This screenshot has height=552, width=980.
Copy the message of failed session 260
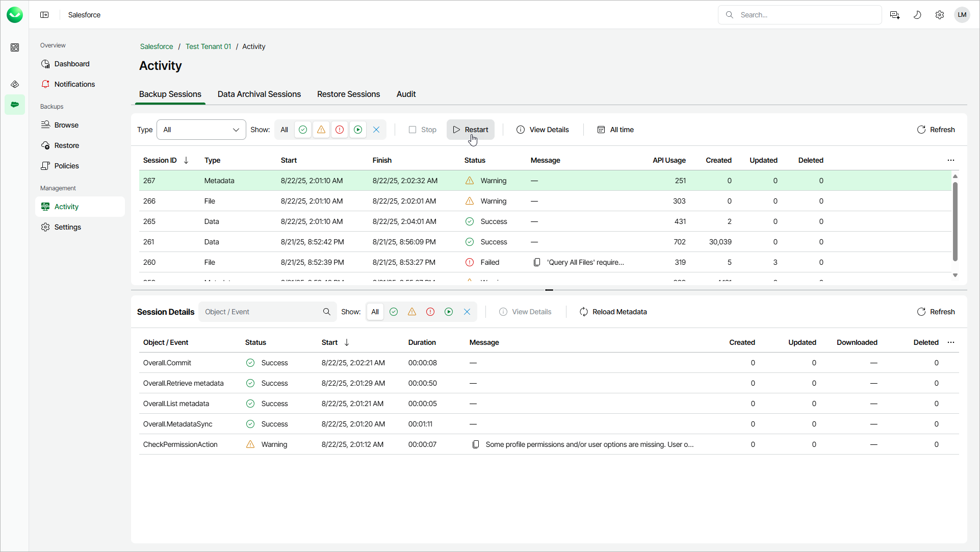[537, 262]
